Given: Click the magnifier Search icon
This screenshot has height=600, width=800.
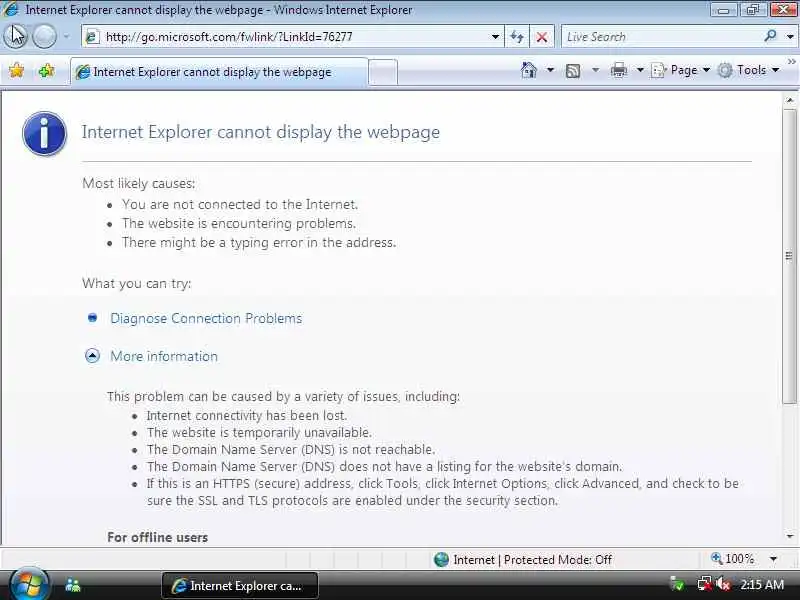Looking at the screenshot, I should coord(770,36).
